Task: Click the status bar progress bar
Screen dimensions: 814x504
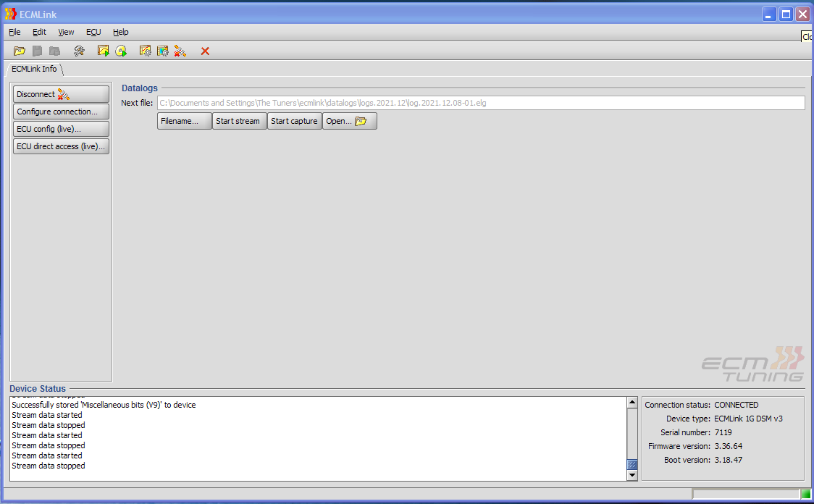Action: pos(745,494)
